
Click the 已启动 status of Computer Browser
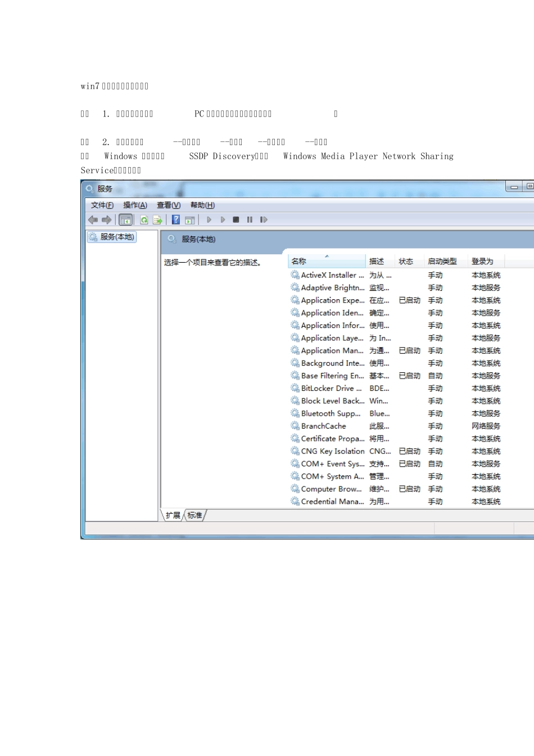tap(410, 489)
